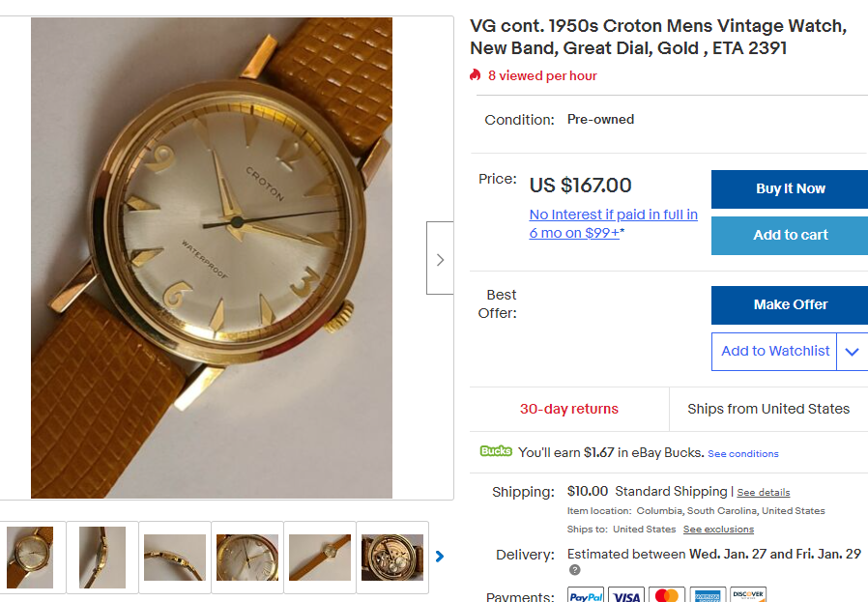Click the Make Offer button
The height and width of the screenshot is (602, 868).
pos(790,304)
